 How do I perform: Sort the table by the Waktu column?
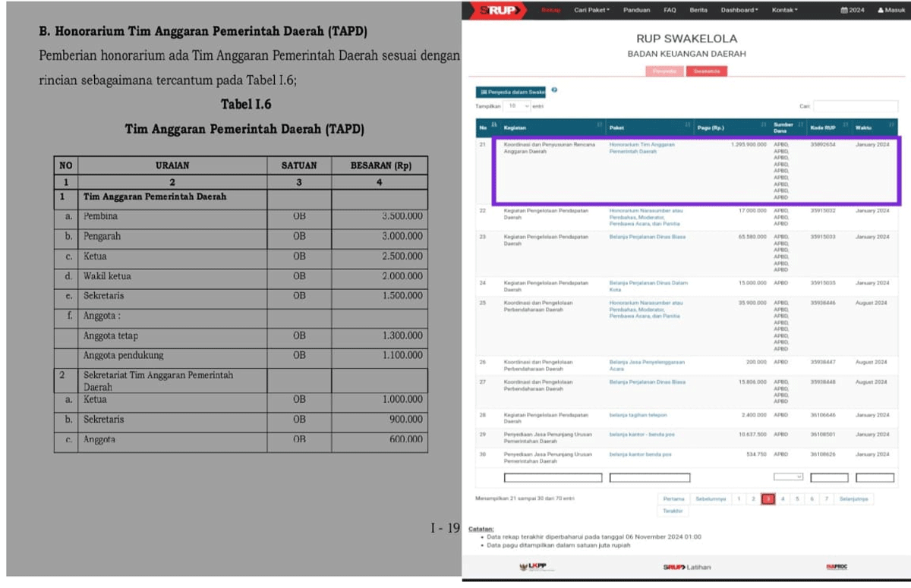tap(875, 127)
